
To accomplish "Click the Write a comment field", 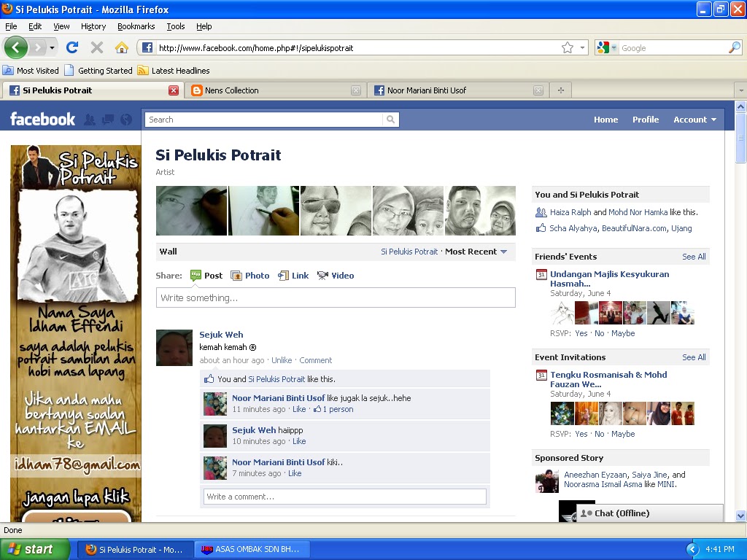I will pyautogui.click(x=344, y=497).
